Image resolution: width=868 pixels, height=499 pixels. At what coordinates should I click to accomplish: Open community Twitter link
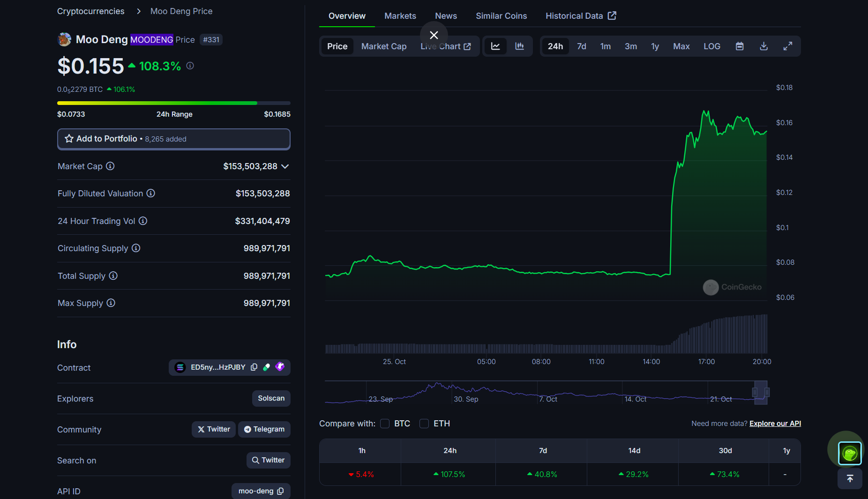214,429
